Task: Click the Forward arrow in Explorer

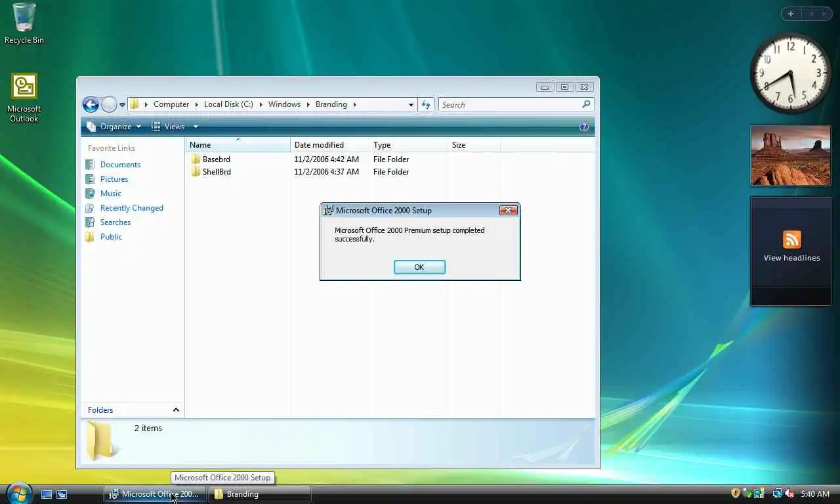Action: coord(109,104)
